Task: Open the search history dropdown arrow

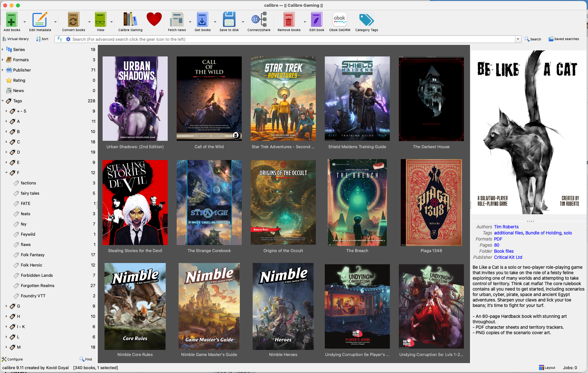Action: [518, 39]
